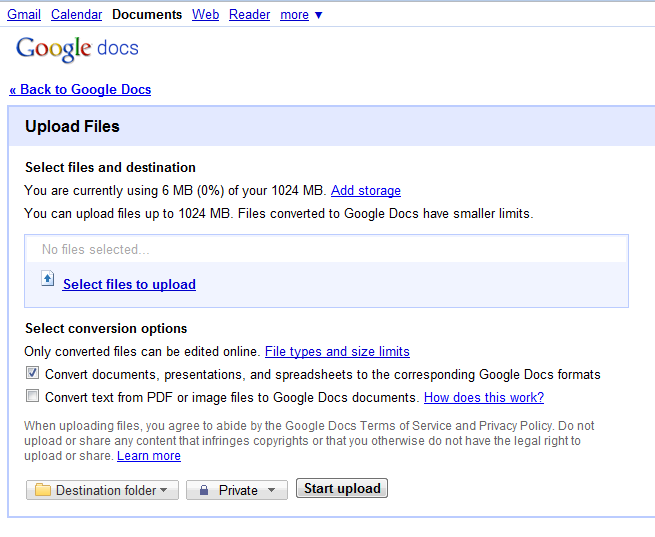
Task: Enable Convert text from PDF checkbox
Action: pyautogui.click(x=32, y=395)
